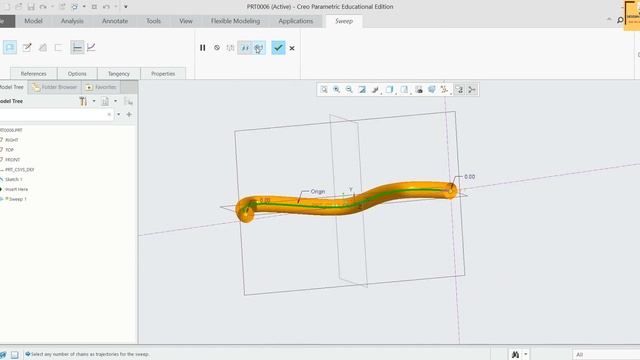Cancel the sweep with X button

(292, 48)
